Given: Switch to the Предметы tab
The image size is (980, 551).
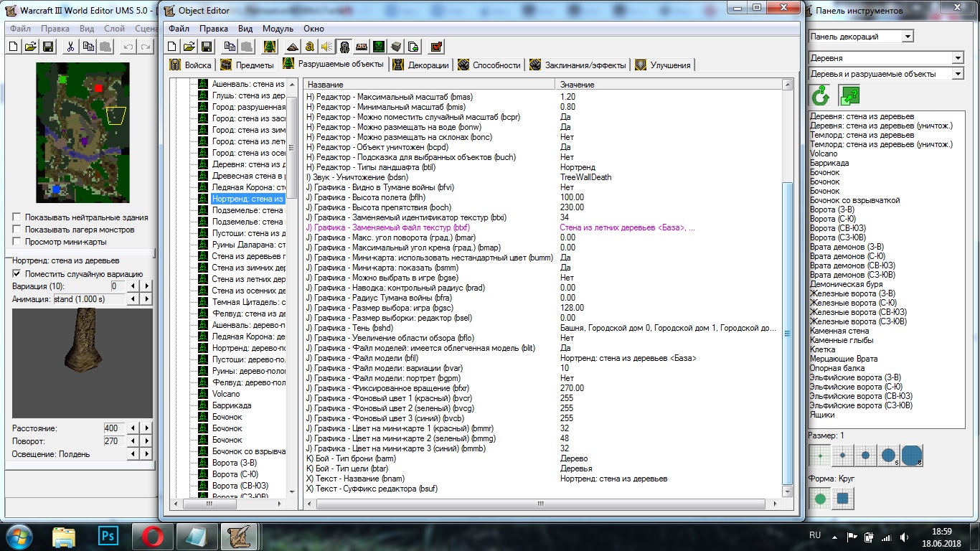Looking at the screenshot, I should tap(248, 65).
